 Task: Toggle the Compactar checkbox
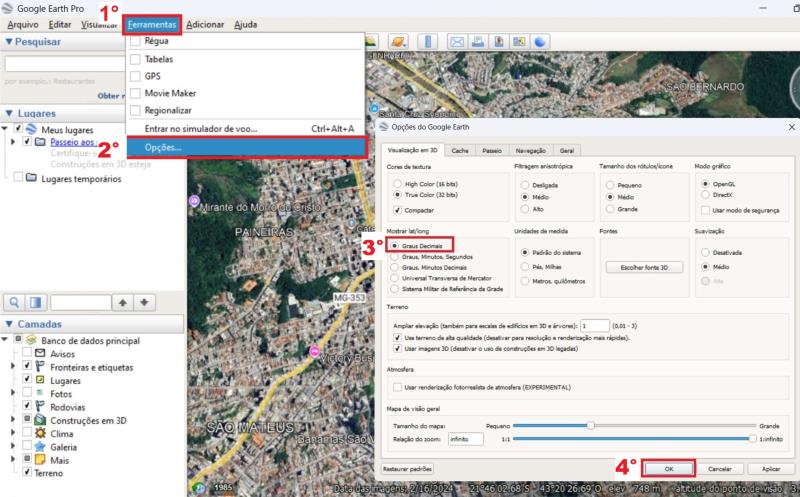tap(397, 210)
